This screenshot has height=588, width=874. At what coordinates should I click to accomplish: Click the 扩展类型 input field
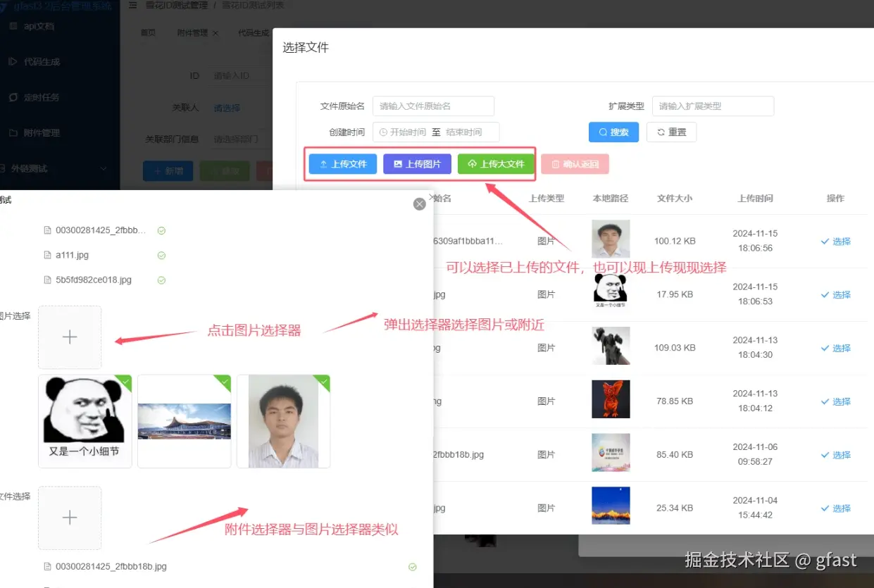[713, 106]
